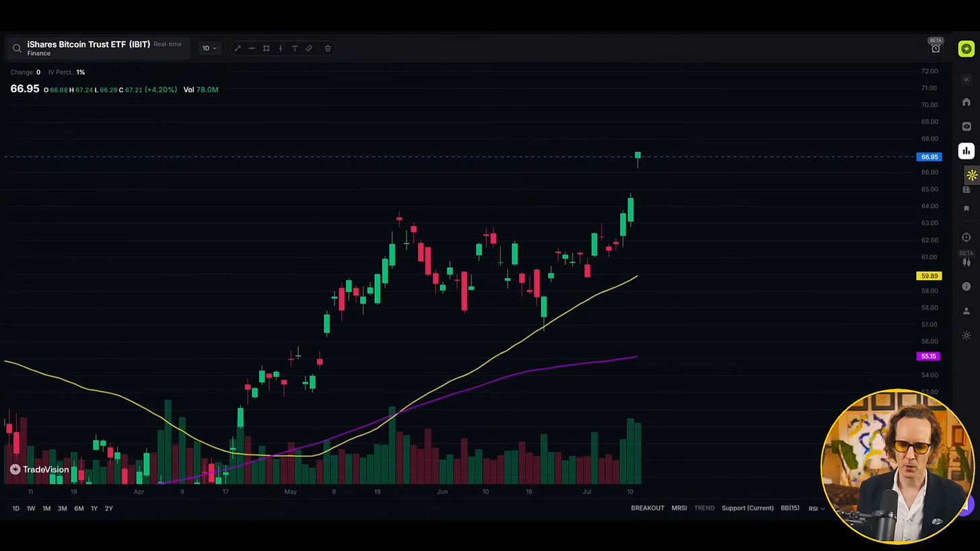
Task: Open the Home icon in the sidebar
Action: 967,102
